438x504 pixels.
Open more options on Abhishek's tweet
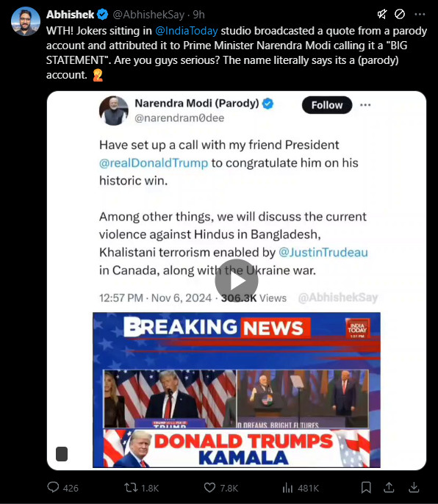[420, 14]
